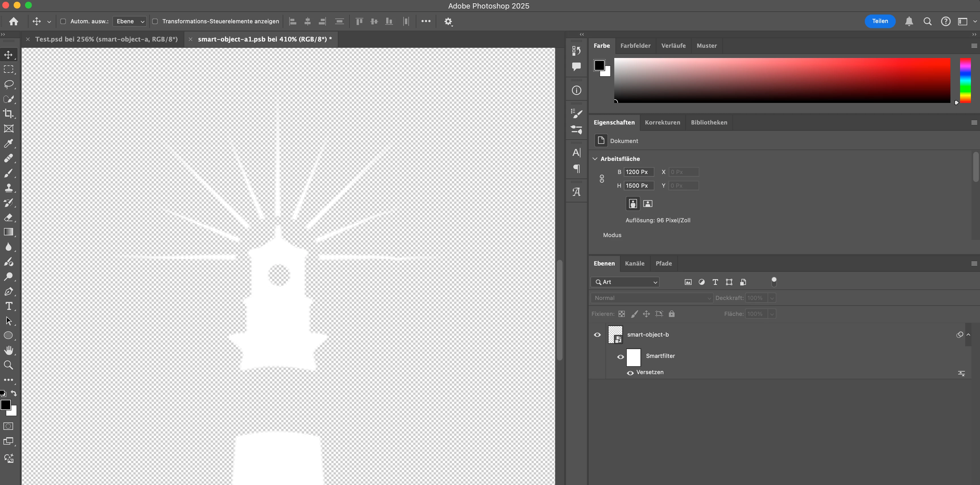Open the Art layer filter dropdown
Screen dimensions: 980x485
click(x=625, y=282)
